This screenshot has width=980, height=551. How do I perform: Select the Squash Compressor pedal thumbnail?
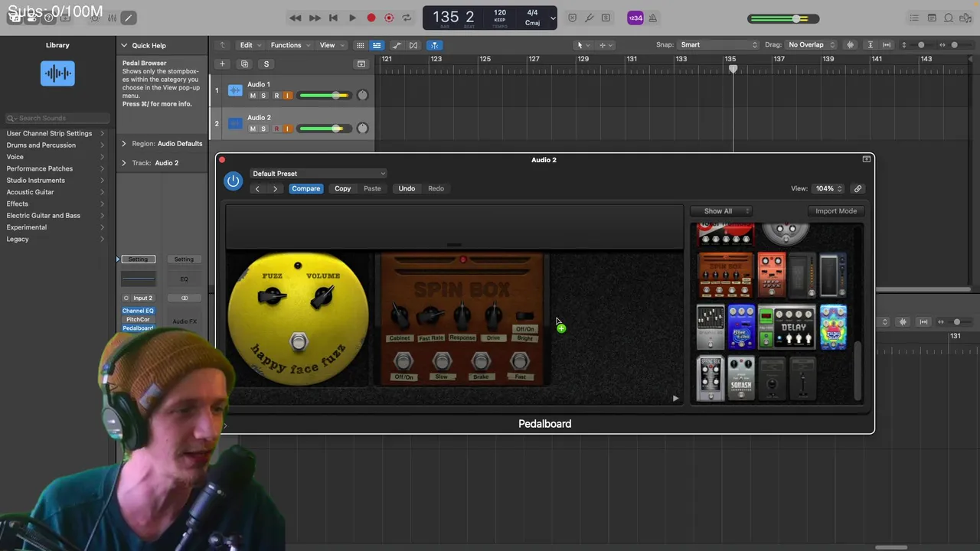(x=741, y=378)
